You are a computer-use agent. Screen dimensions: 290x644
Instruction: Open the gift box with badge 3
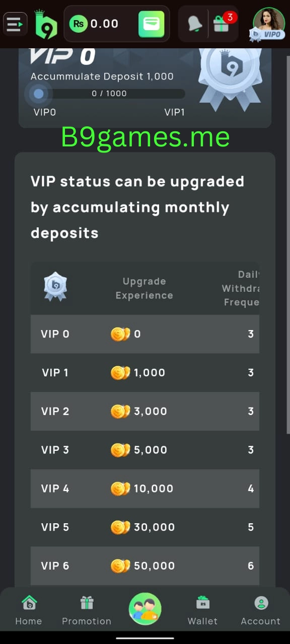[222, 23]
